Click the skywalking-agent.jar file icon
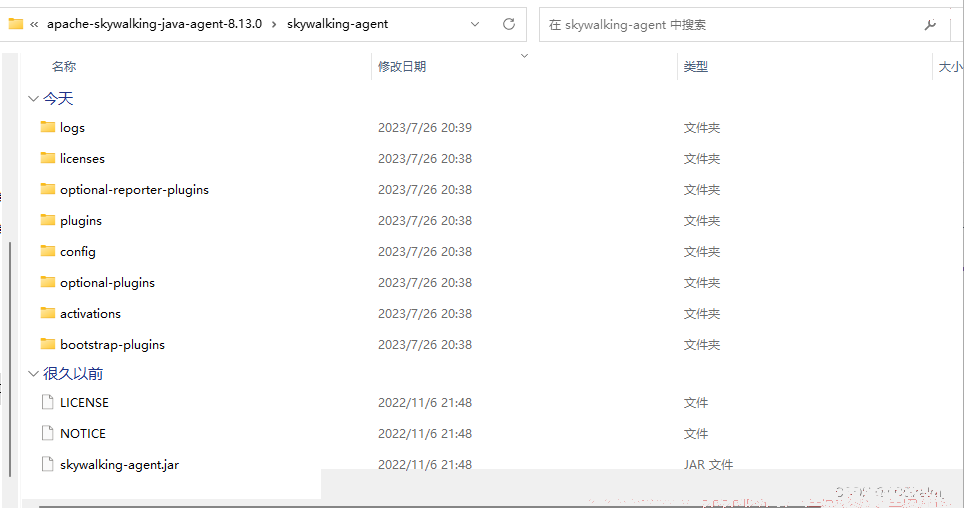Image resolution: width=964 pixels, height=508 pixels. (x=47, y=464)
